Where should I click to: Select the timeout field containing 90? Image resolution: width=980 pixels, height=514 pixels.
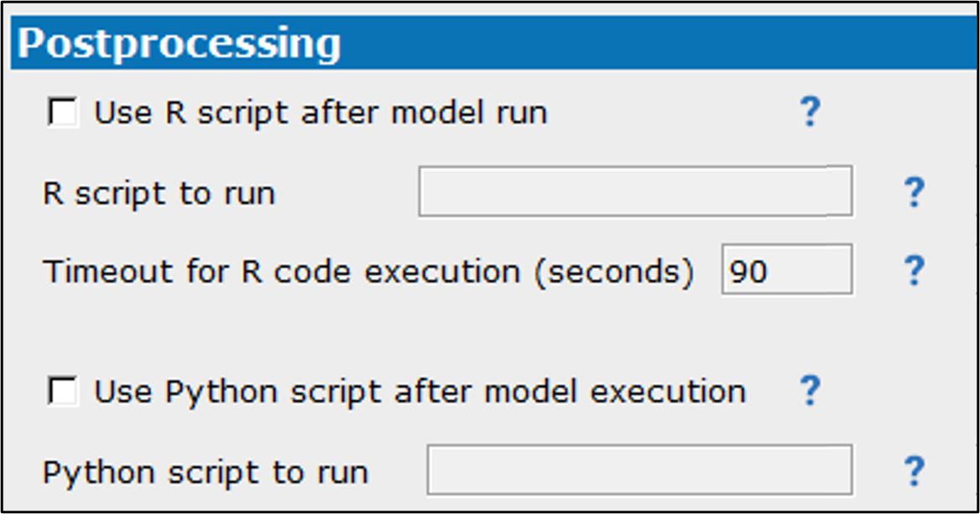pyautogui.click(x=787, y=269)
